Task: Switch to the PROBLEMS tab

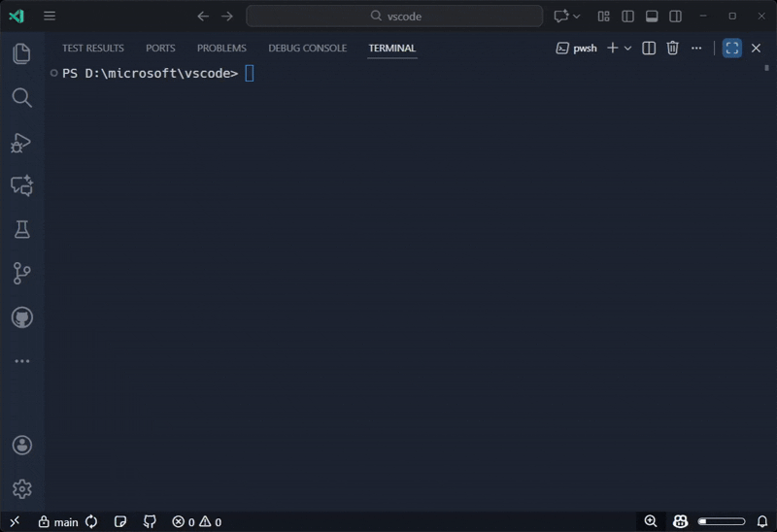Action: pos(221,48)
